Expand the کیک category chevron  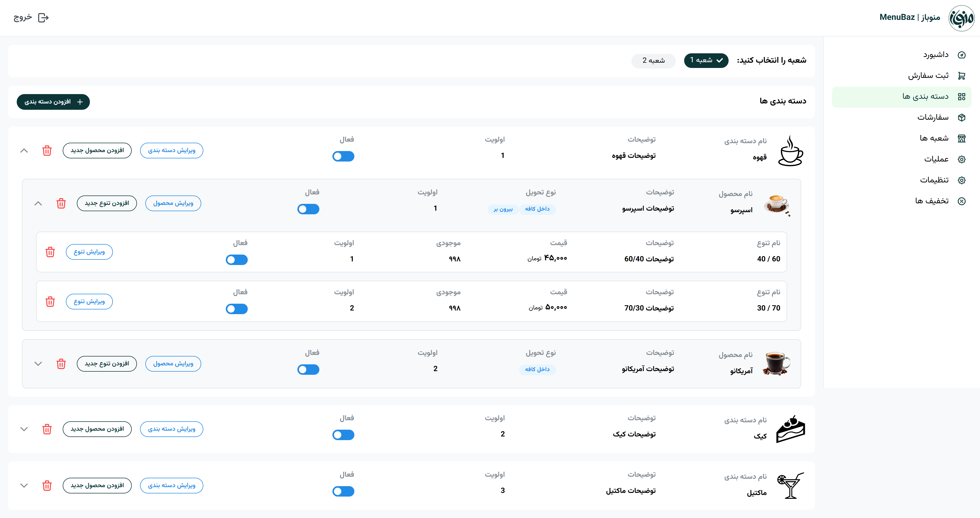tap(24, 429)
